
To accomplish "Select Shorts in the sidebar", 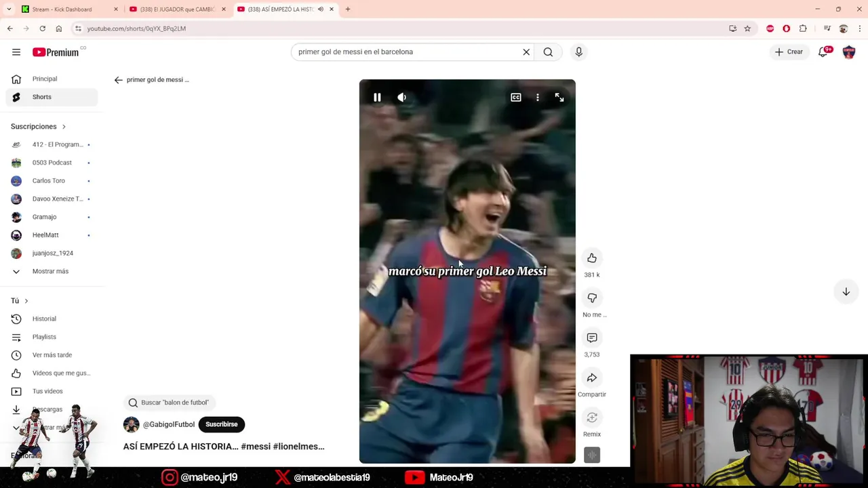I will pyautogui.click(x=52, y=97).
